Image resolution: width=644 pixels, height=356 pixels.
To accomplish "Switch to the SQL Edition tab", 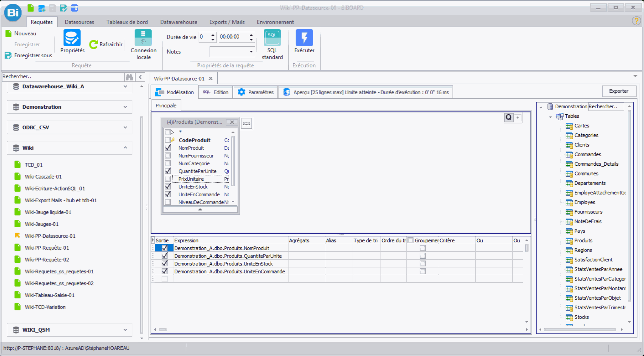I will [x=216, y=92].
